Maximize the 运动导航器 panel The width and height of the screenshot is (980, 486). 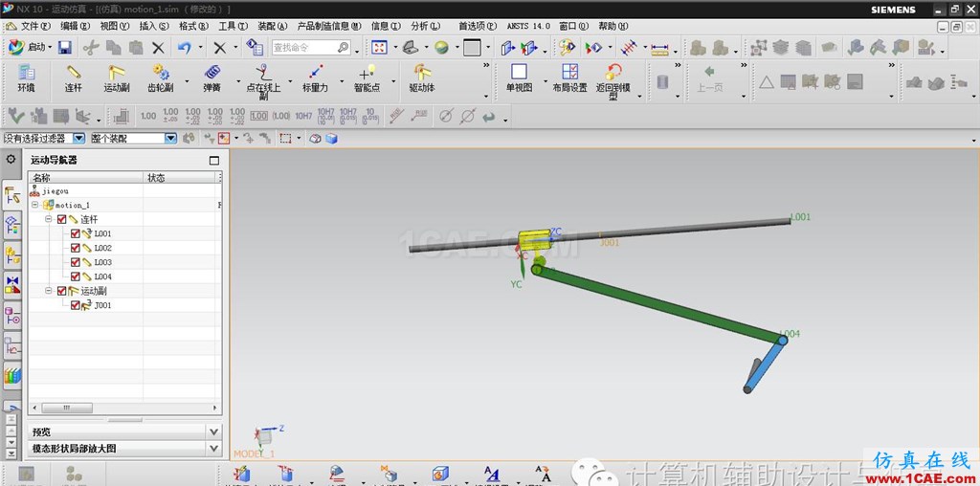point(214,161)
